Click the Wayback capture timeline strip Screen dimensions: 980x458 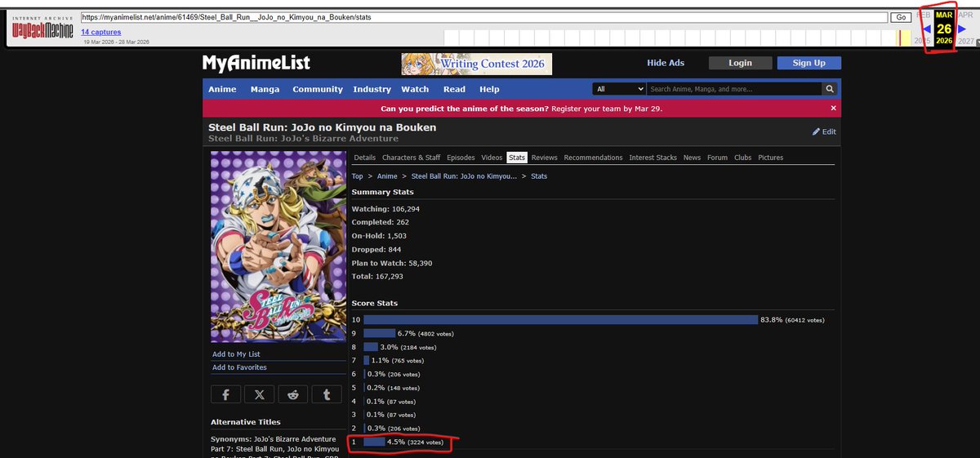point(678,38)
